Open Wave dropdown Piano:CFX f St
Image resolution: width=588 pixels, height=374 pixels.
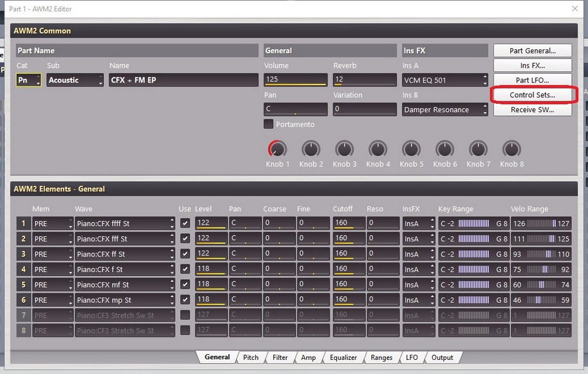click(125, 270)
